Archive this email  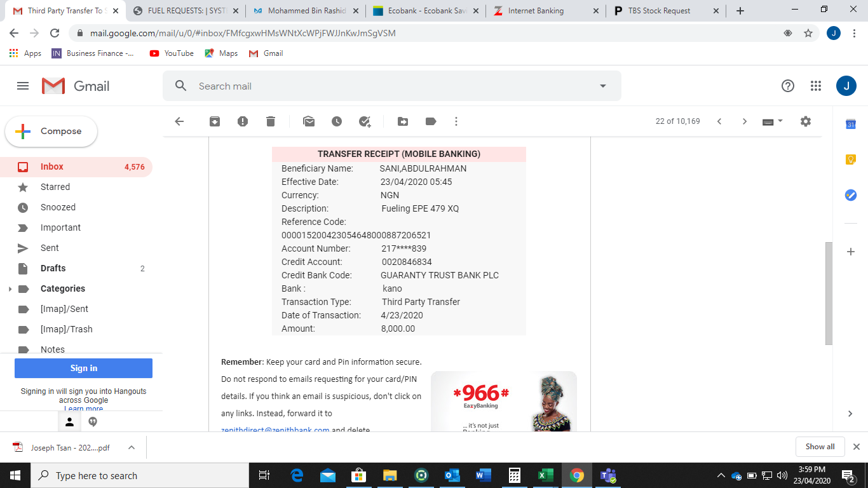click(x=215, y=121)
